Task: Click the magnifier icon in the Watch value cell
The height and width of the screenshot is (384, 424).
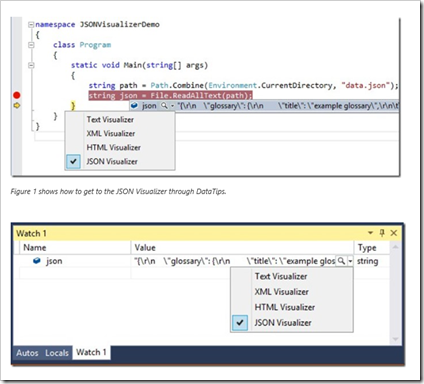Action: click(x=341, y=261)
